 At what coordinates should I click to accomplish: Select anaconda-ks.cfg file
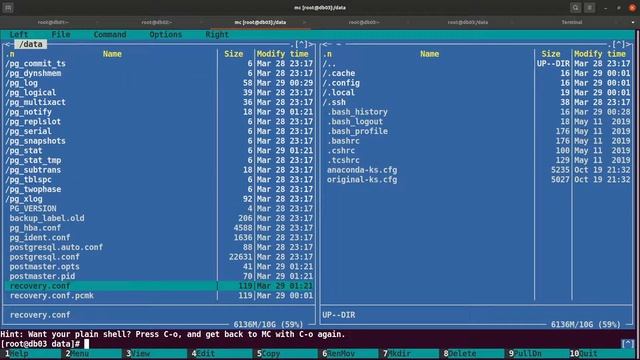[477, 170]
